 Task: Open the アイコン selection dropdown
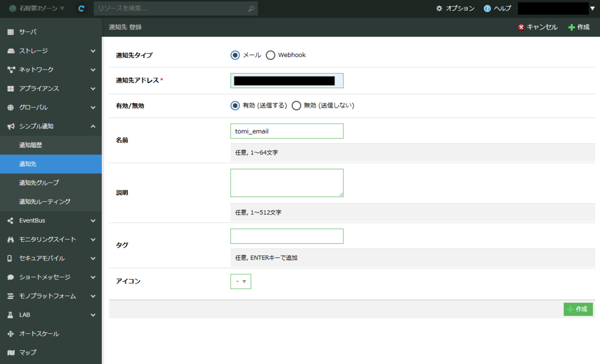point(240,281)
